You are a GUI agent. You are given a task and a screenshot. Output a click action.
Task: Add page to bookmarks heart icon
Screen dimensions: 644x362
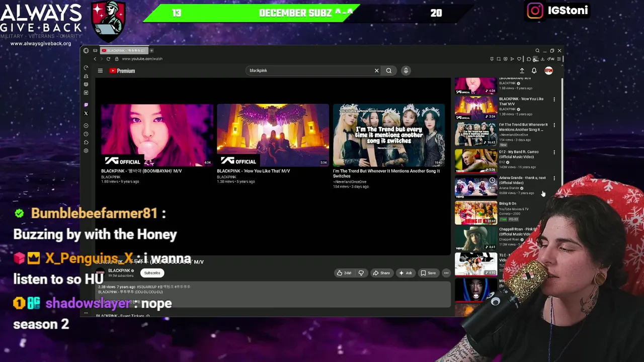tap(519, 59)
